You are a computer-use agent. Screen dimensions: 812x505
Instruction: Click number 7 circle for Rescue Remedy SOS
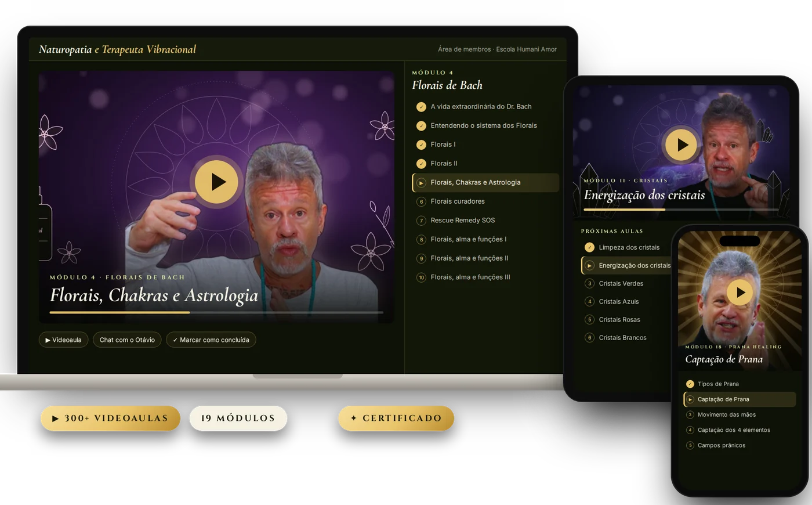(x=421, y=221)
